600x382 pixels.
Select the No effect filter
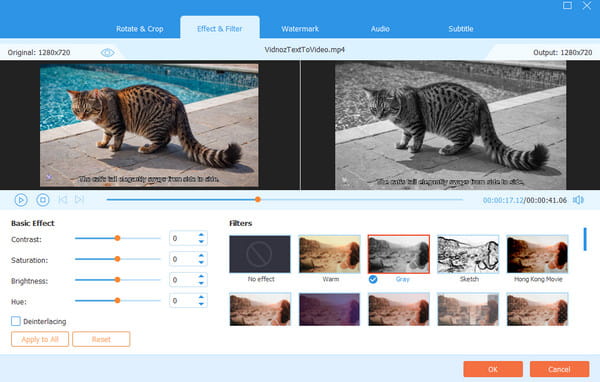[x=260, y=254]
